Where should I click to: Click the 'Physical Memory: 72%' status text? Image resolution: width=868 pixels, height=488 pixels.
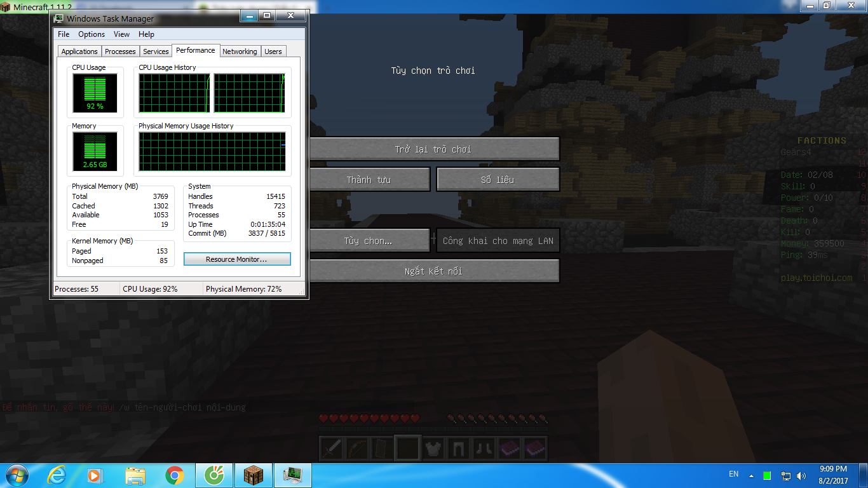pos(244,289)
